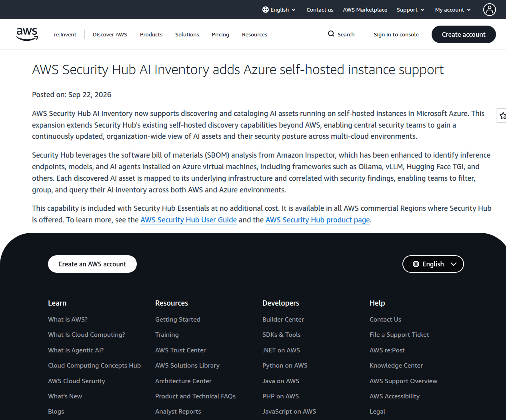Open AWS Cloud Security footer link
The image size is (506, 420).
coord(76,381)
